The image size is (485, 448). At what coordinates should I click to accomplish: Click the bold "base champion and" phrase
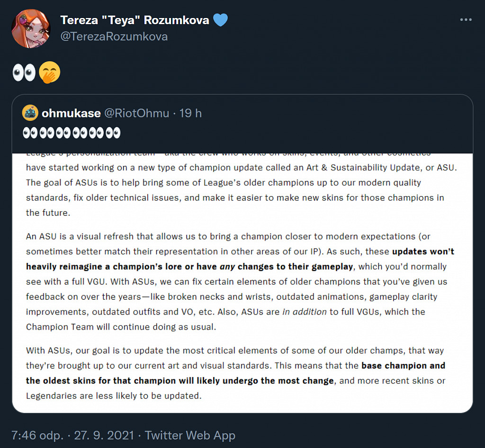(403, 366)
